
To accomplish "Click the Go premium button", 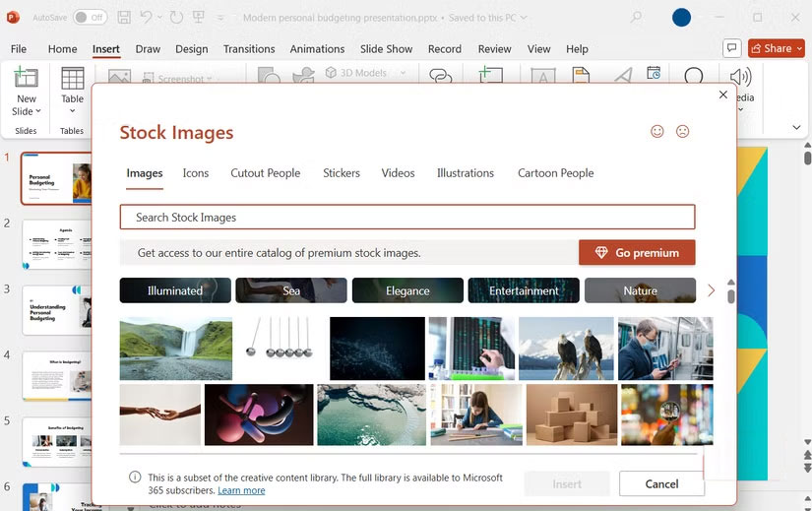I will pyautogui.click(x=637, y=253).
